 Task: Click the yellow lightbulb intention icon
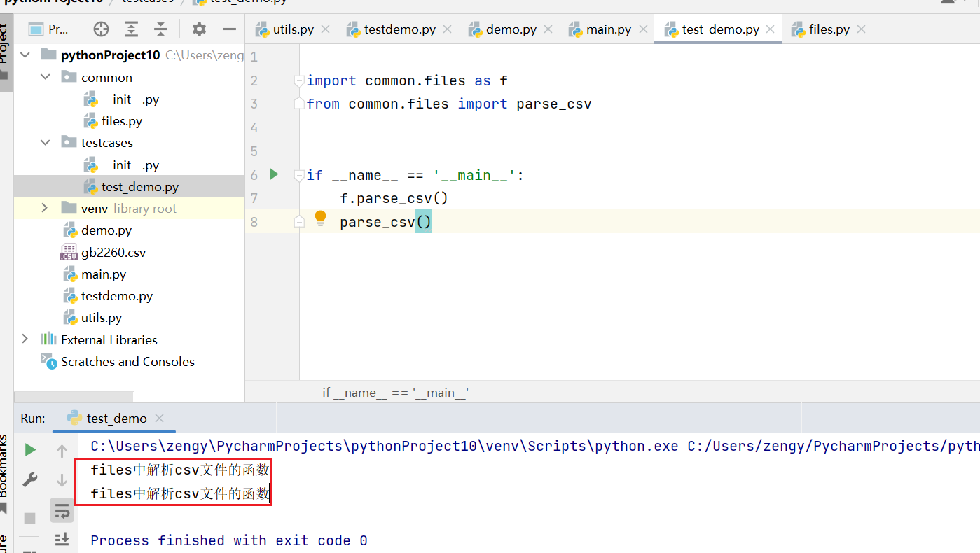click(x=320, y=218)
